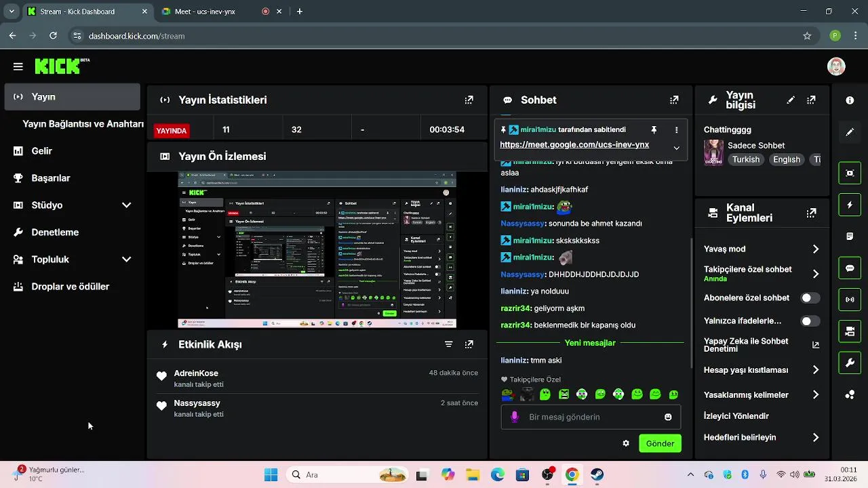Toggle the channel actions widget in right rail
868x488 pixels.
850,331
